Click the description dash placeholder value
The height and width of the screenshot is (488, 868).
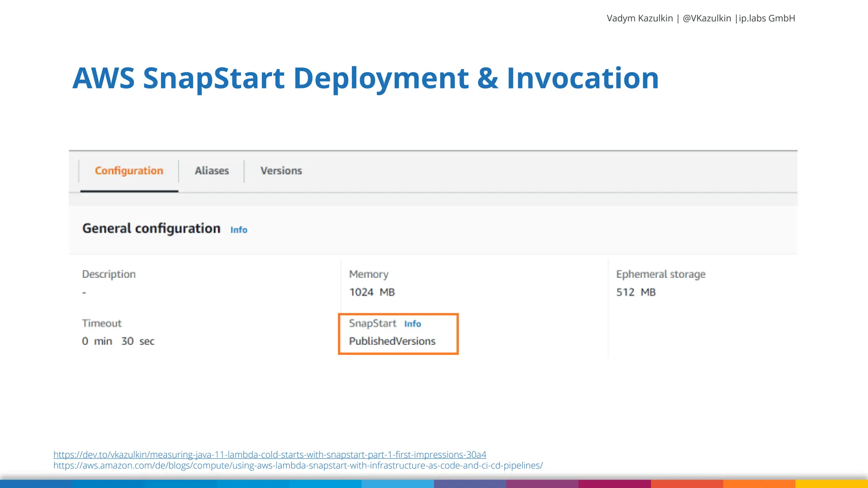84,292
